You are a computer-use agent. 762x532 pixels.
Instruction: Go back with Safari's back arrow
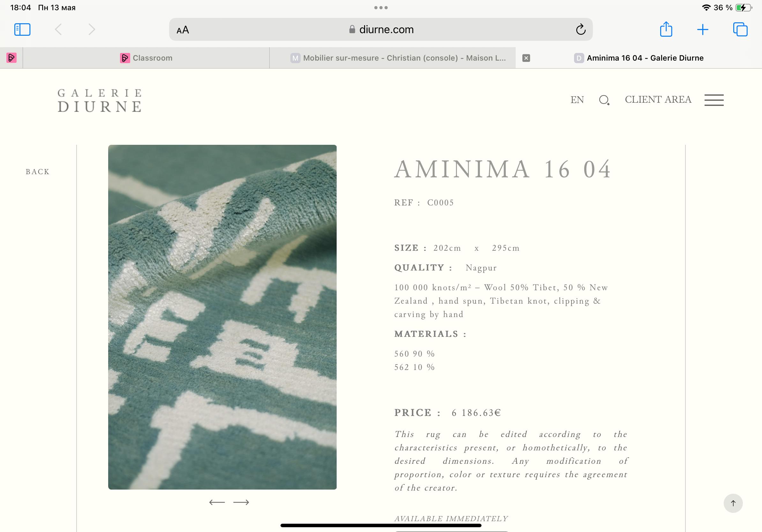click(58, 30)
